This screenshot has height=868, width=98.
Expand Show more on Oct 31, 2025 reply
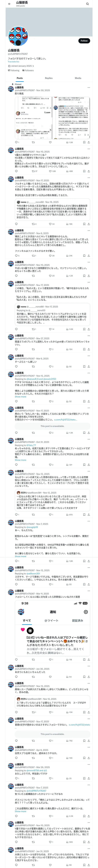pos(20,460)
